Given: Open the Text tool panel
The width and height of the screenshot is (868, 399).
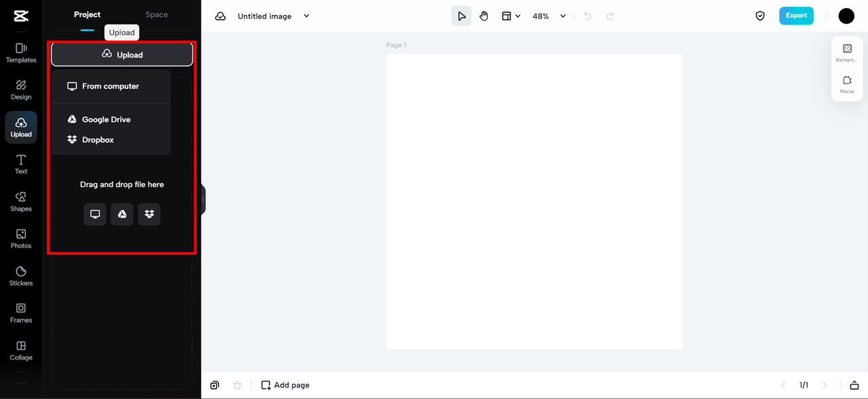Looking at the screenshot, I should (x=21, y=165).
